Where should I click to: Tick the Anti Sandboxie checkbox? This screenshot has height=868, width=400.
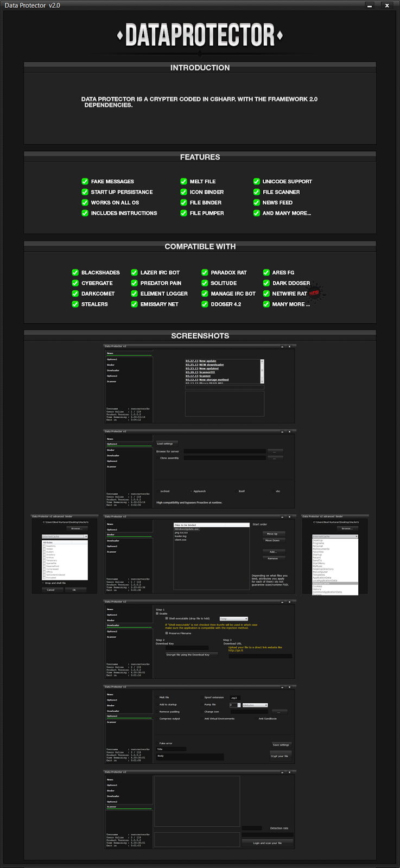pos(256,719)
